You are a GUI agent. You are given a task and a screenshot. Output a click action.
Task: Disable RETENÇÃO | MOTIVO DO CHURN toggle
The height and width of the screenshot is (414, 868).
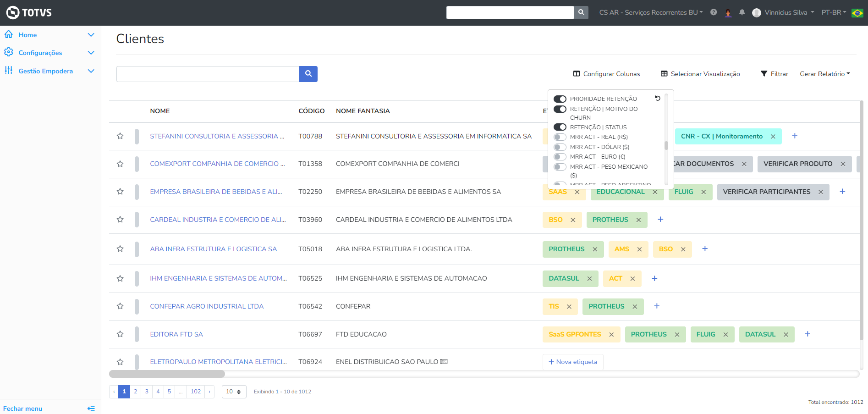[x=560, y=109]
